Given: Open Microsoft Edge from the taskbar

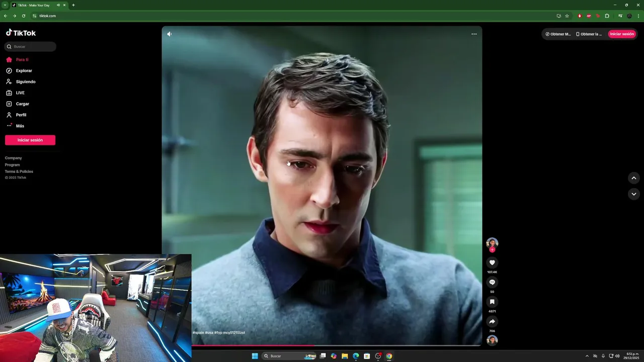Looking at the screenshot, I should point(356,356).
